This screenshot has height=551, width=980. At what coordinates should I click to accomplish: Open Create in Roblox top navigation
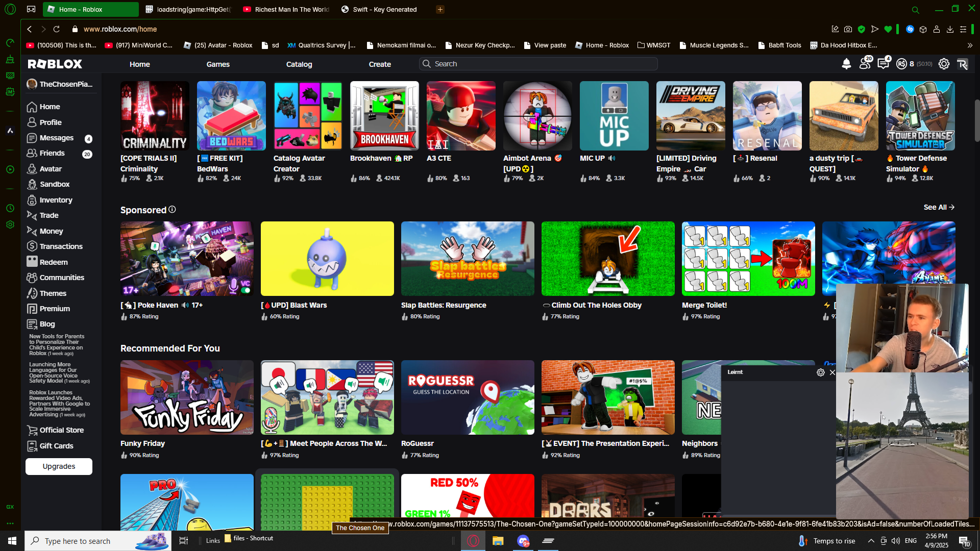380,64
